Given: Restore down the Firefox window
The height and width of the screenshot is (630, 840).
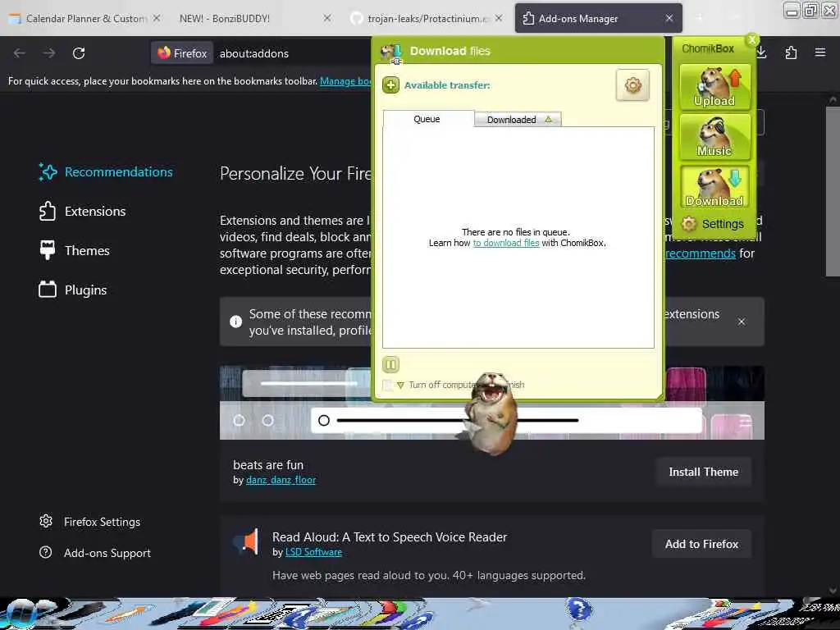Looking at the screenshot, I should click(811, 10).
